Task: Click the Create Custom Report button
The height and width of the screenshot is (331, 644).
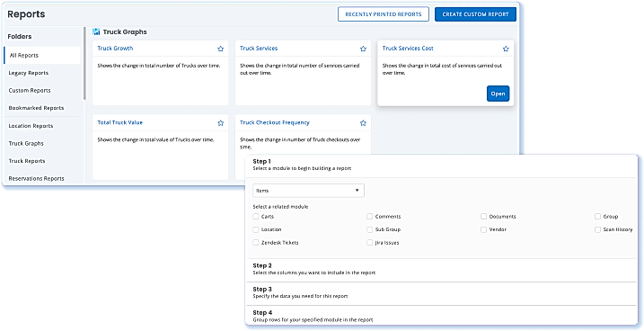Action: (476, 14)
